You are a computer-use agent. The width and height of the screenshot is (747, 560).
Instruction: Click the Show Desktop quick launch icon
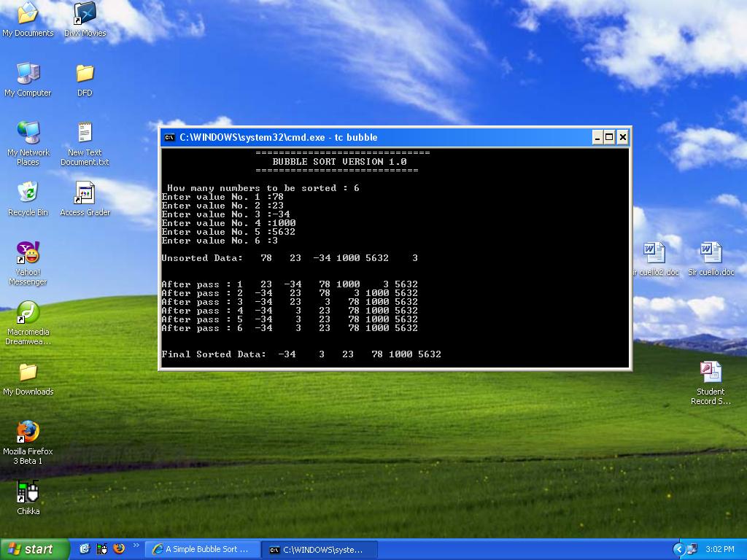click(x=85, y=549)
